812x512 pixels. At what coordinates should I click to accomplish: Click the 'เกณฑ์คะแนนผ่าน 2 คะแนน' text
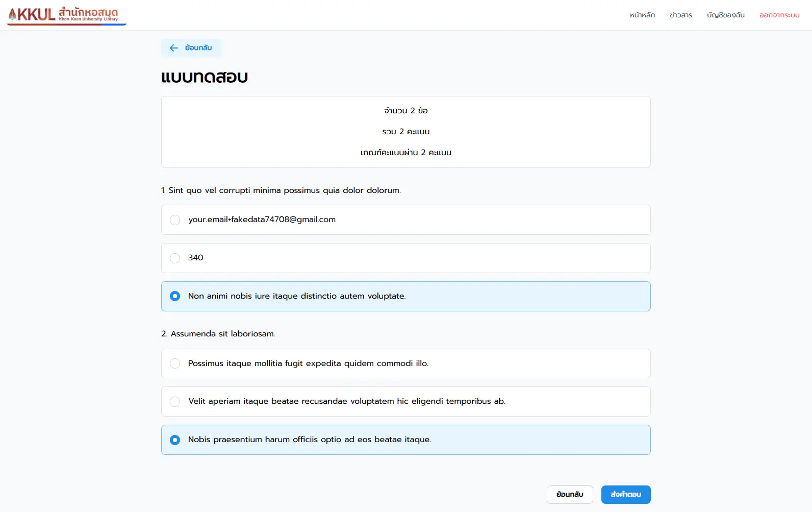(406, 153)
